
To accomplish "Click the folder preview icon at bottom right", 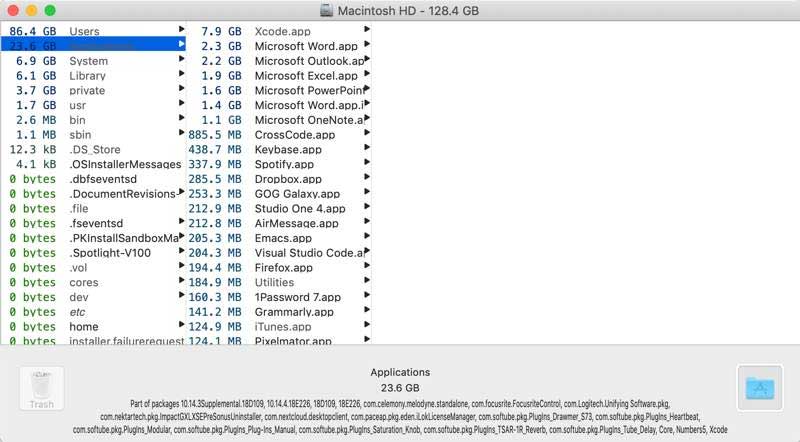I will click(760, 388).
